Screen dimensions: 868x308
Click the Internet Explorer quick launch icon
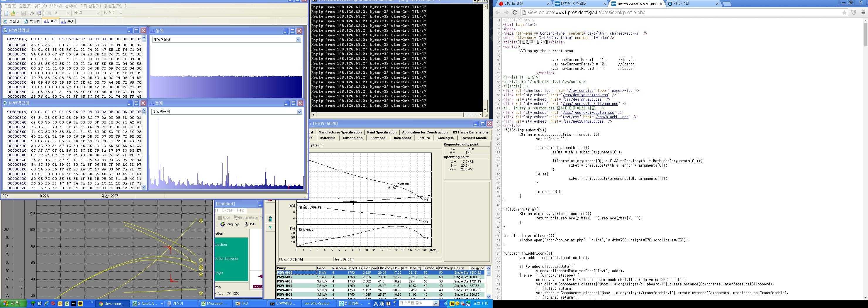47,304
